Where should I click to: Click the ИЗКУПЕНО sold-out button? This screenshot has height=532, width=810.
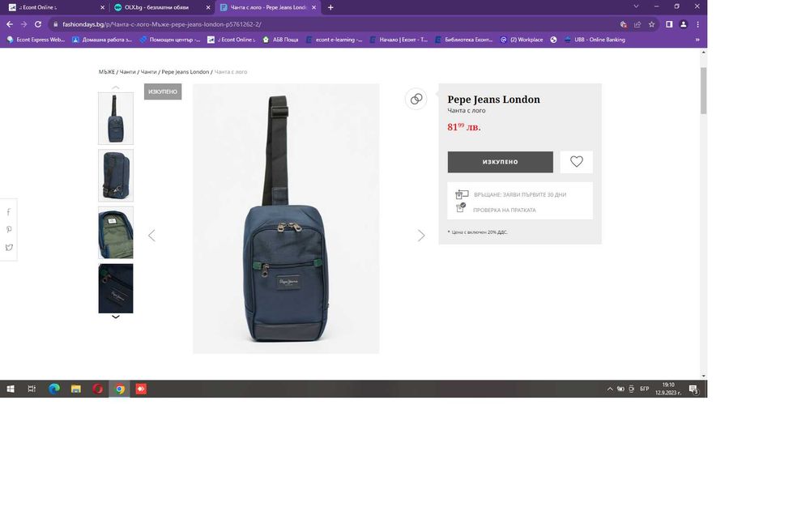click(x=500, y=162)
